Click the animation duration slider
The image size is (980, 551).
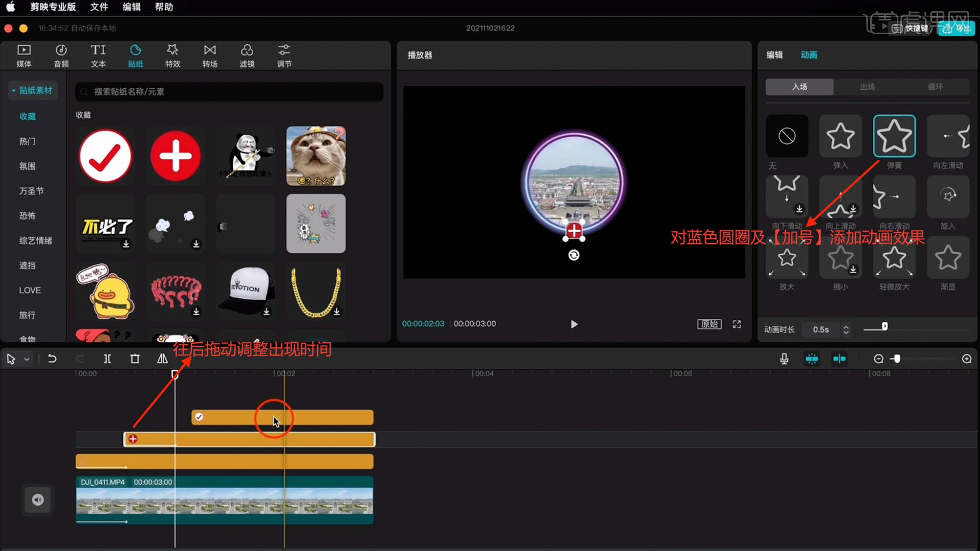tap(884, 327)
